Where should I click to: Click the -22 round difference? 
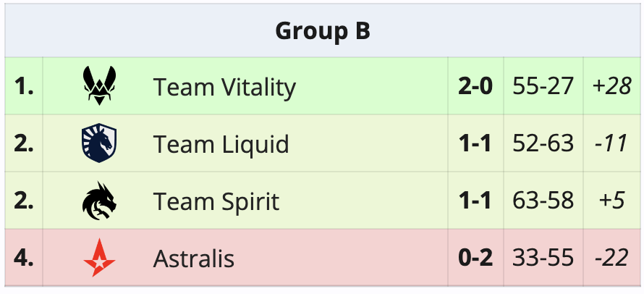pyautogui.click(x=611, y=259)
